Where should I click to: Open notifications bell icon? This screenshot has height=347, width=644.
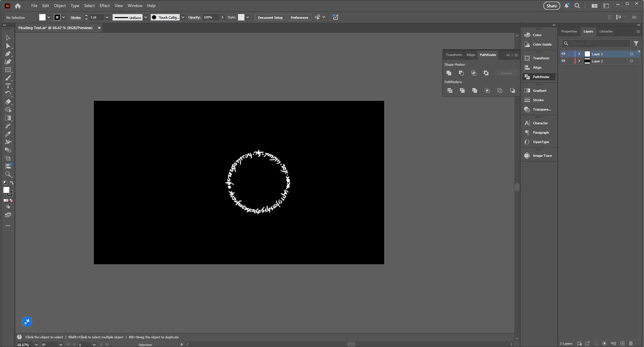coord(567,6)
